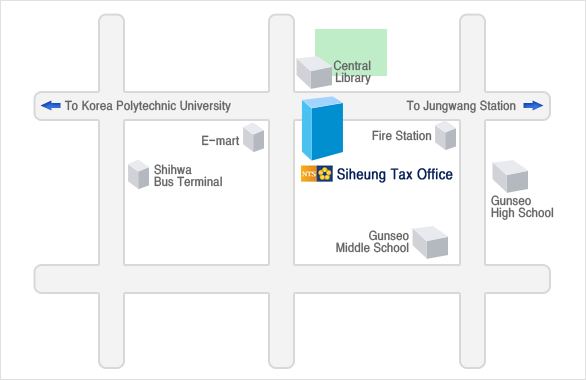
Task: Click the NTS logo badge
Action: (x=317, y=174)
